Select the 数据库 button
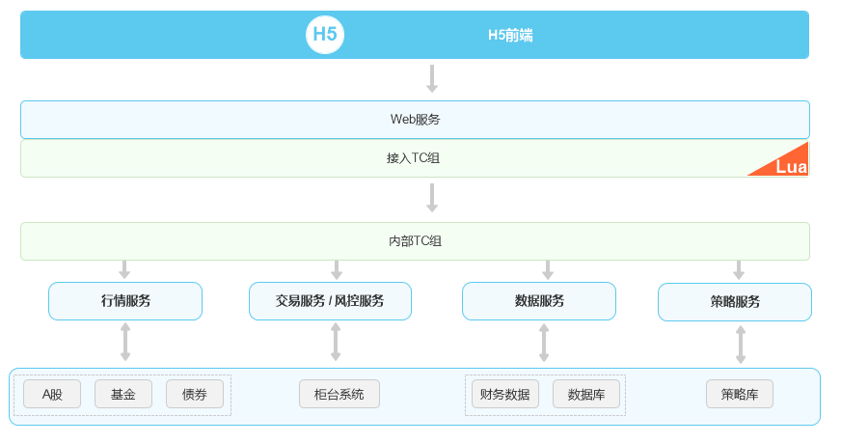 point(586,394)
